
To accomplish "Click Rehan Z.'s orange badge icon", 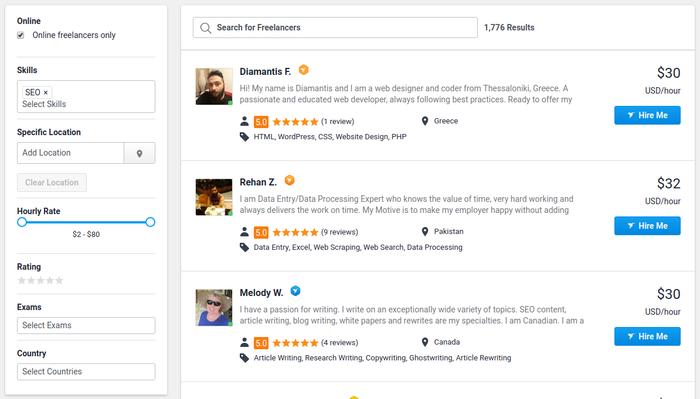I will tap(289, 180).
